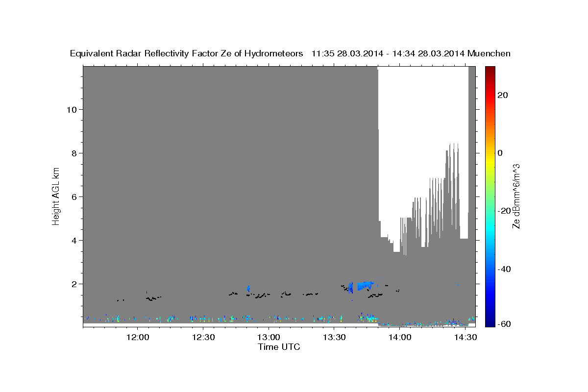Click the 14:00 time tick label
The width and height of the screenshot is (588, 392).
(x=400, y=338)
